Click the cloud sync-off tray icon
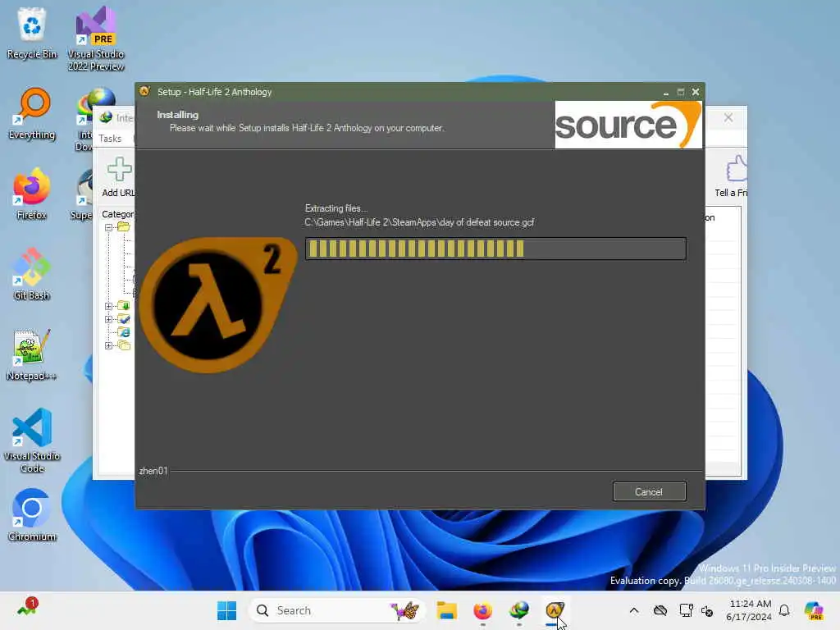The image size is (840, 630). pyautogui.click(x=660, y=610)
